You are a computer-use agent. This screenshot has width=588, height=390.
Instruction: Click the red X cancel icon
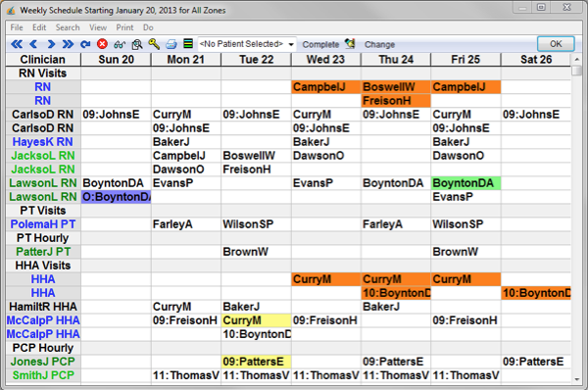coord(102,44)
